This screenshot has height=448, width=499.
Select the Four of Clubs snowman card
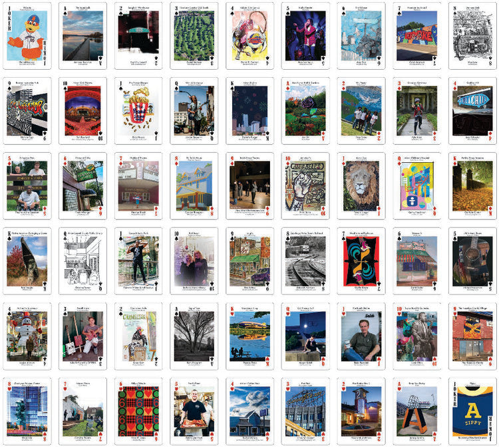27,336
